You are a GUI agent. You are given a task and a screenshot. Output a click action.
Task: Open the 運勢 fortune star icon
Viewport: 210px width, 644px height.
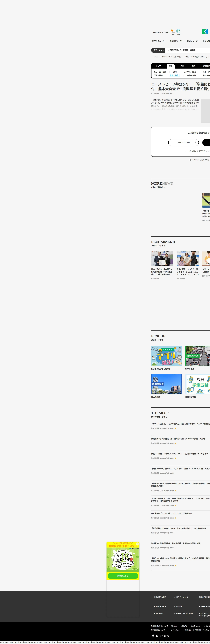[178, 32]
